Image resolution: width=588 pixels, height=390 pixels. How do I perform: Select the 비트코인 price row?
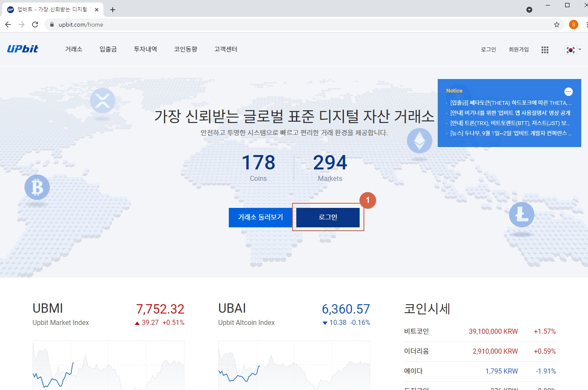click(x=480, y=332)
